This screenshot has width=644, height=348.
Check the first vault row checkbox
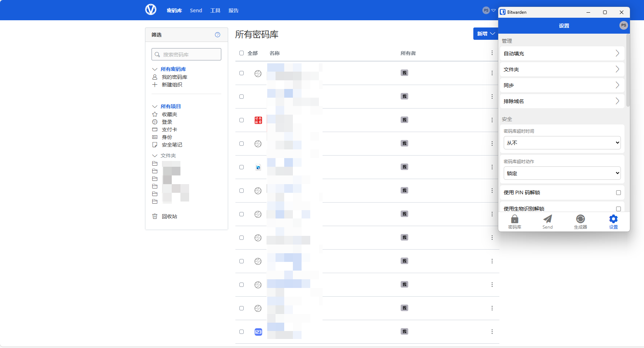tap(242, 73)
